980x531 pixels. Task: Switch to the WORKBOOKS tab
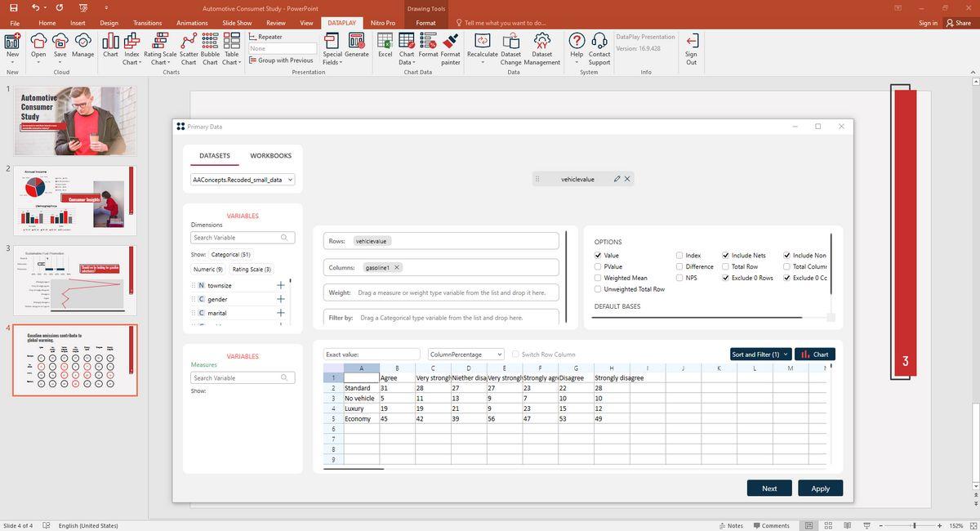(x=270, y=155)
